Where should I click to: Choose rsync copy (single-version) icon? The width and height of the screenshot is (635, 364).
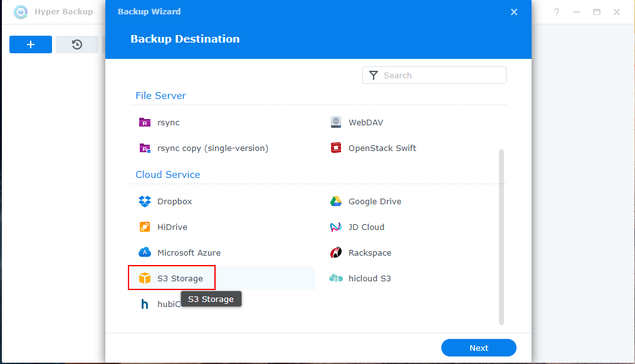pos(145,148)
